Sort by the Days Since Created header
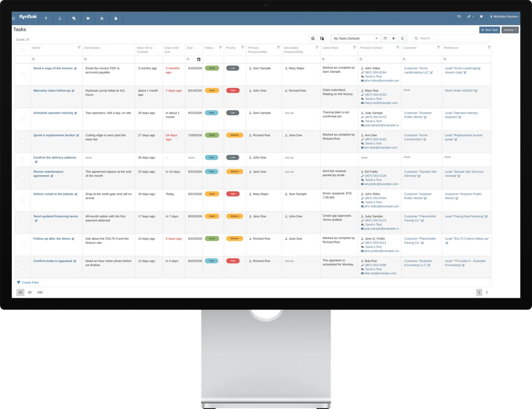 [145, 50]
